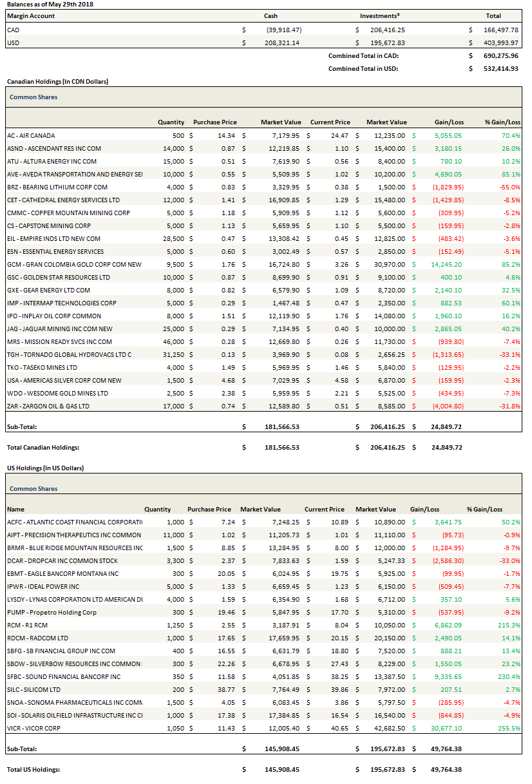Select the US Sub-Total gain 49,764.38
This screenshot has height=784, width=532.
(x=444, y=749)
